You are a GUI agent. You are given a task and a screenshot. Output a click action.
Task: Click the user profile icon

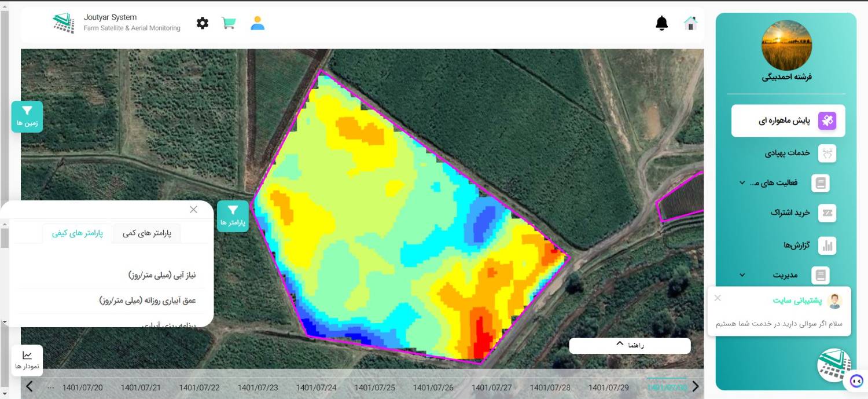pyautogui.click(x=258, y=23)
